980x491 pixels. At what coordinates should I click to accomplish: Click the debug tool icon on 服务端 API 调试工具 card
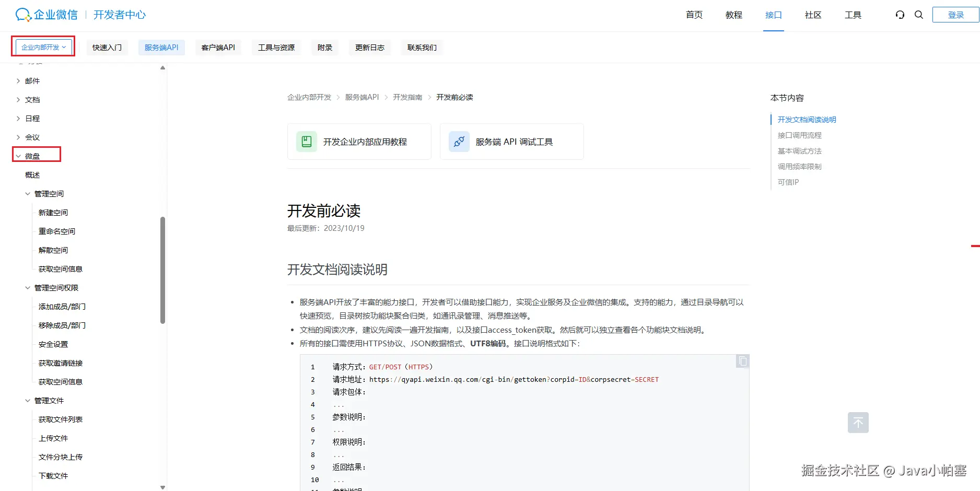(x=459, y=141)
